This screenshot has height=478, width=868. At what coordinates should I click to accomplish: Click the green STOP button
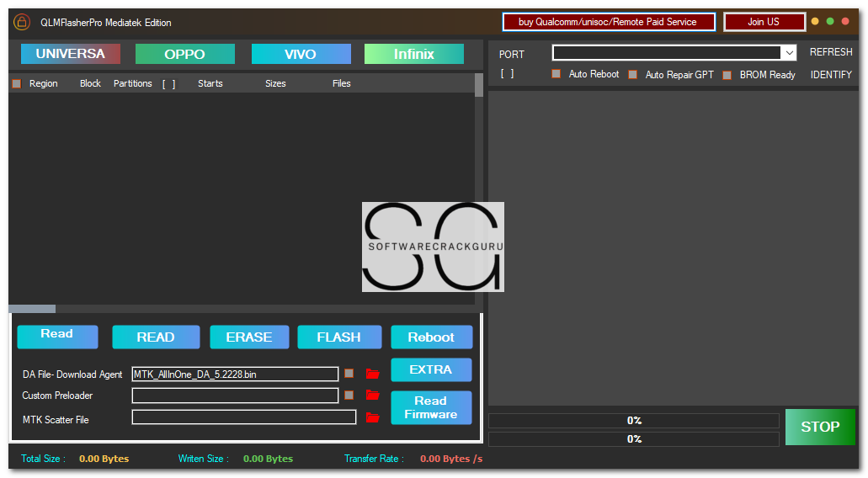(820, 427)
